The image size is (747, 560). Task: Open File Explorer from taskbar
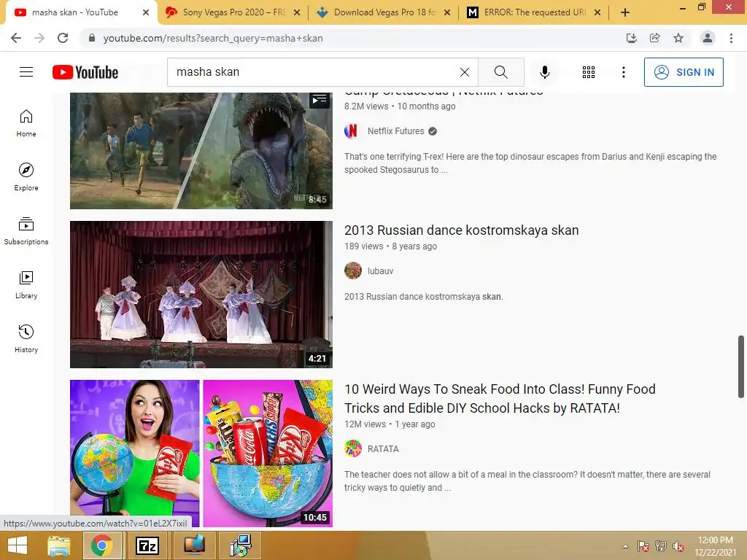coord(58,545)
